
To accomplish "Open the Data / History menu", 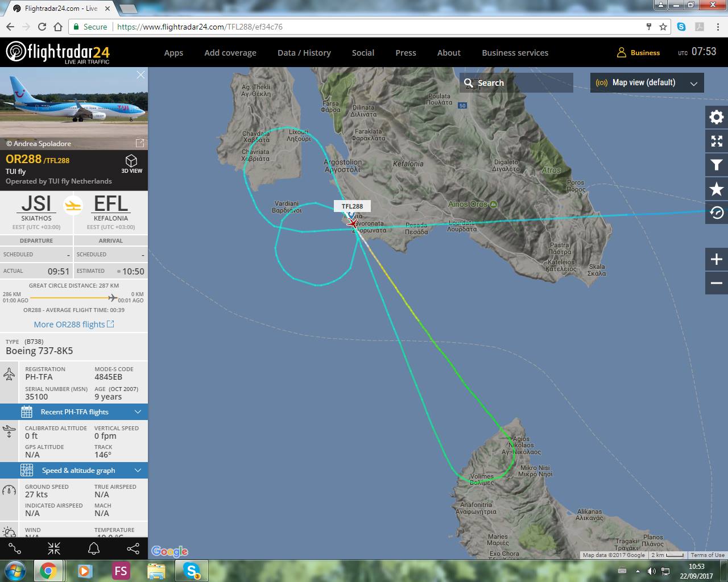I will [304, 53].
